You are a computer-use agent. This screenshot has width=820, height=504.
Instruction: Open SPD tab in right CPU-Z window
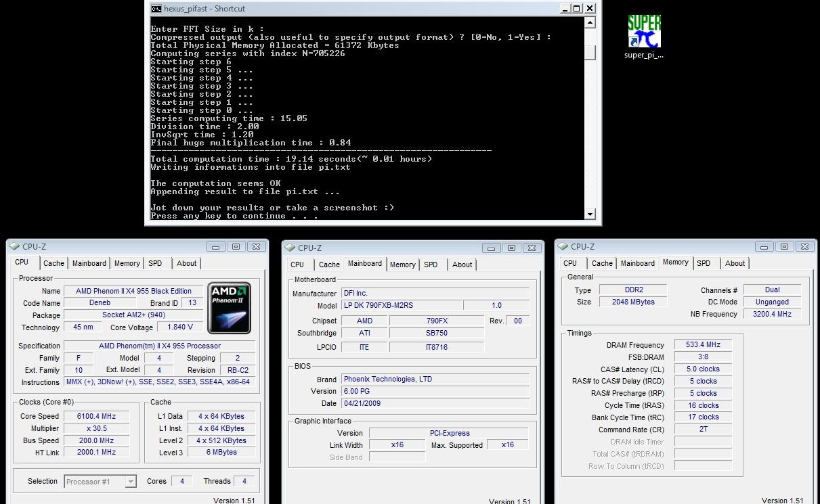pos(704,264)
